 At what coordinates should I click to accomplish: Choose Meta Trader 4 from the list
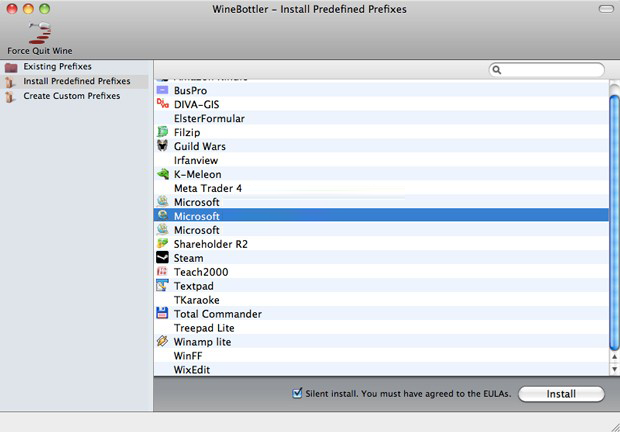point(207,188)
